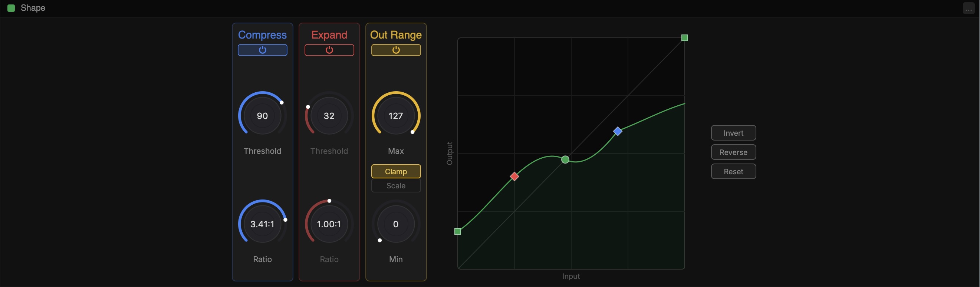Click the red diamond expand handle on curve
Viewport: 980px width, 287px height.
pyautogui.click(x=514, y=177)
